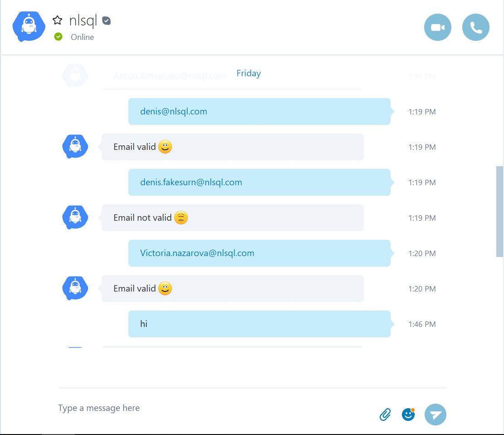Screen dimensions: 504x435
Task: Send the message with the paper plane button
Action: click(x=435, y=415)
